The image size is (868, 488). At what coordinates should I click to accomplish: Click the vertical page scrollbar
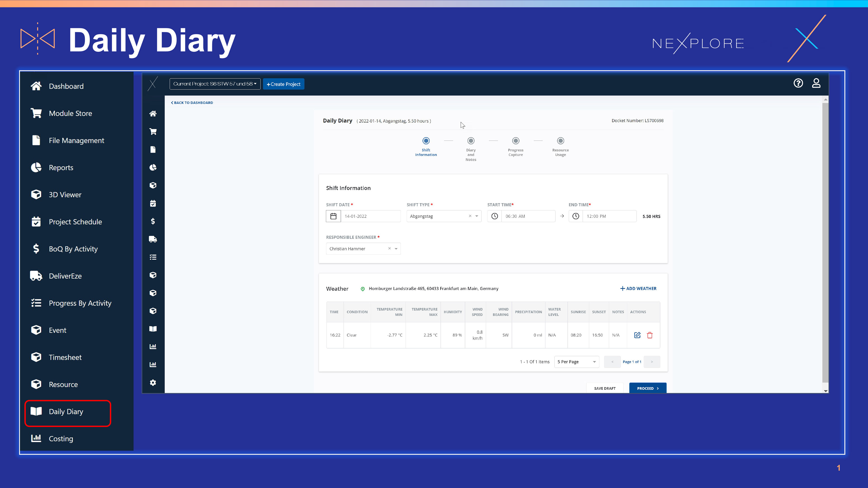pos(825,242)
